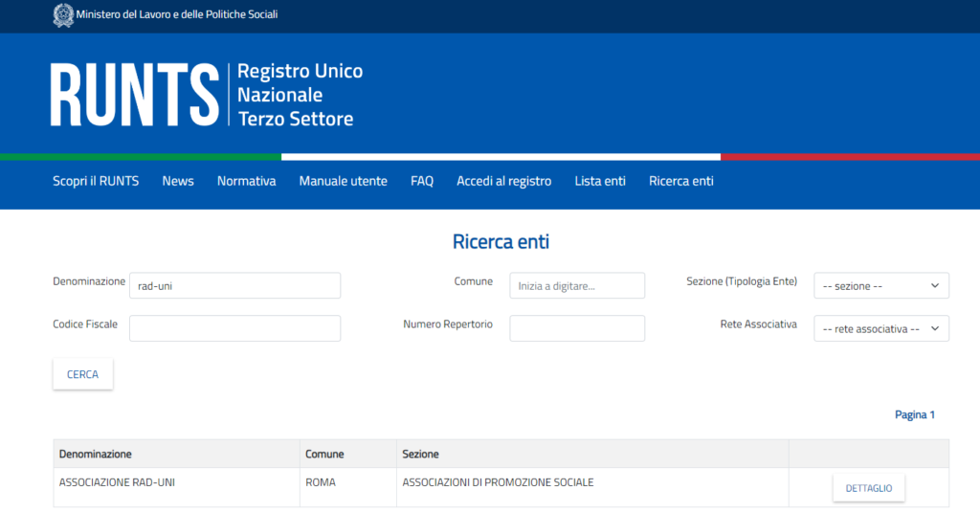
Task: Click the RUNTS logo
Action: coord(135,96)
